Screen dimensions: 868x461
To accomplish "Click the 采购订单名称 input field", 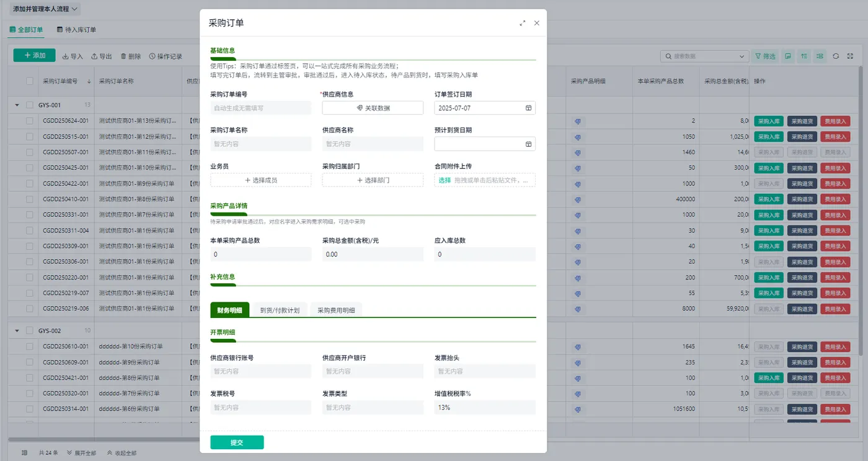I will tap(260, 144).
